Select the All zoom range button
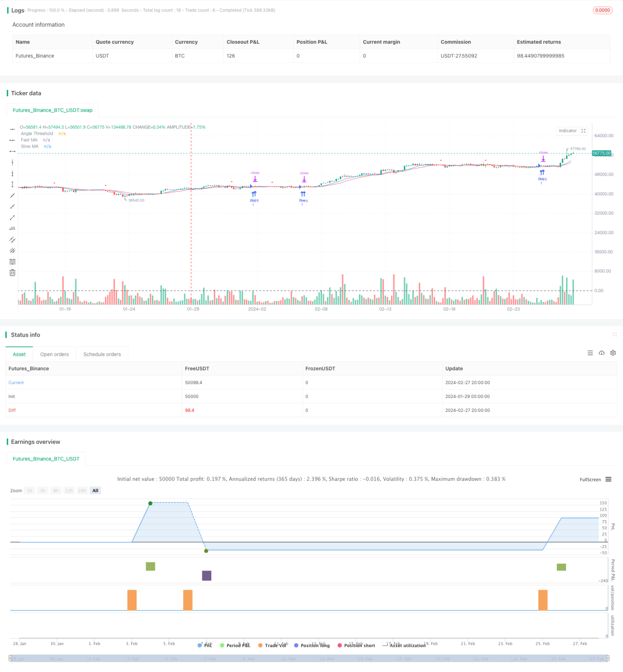 pos(95,490)
